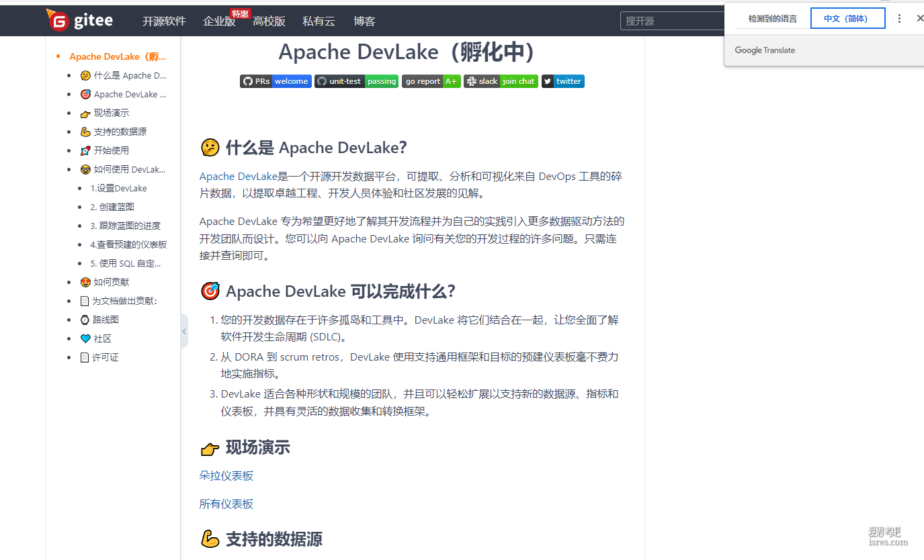Open 博客 menu in navbar
The height and width of the screenshot is (560, 924).
[x=364, y=21]
